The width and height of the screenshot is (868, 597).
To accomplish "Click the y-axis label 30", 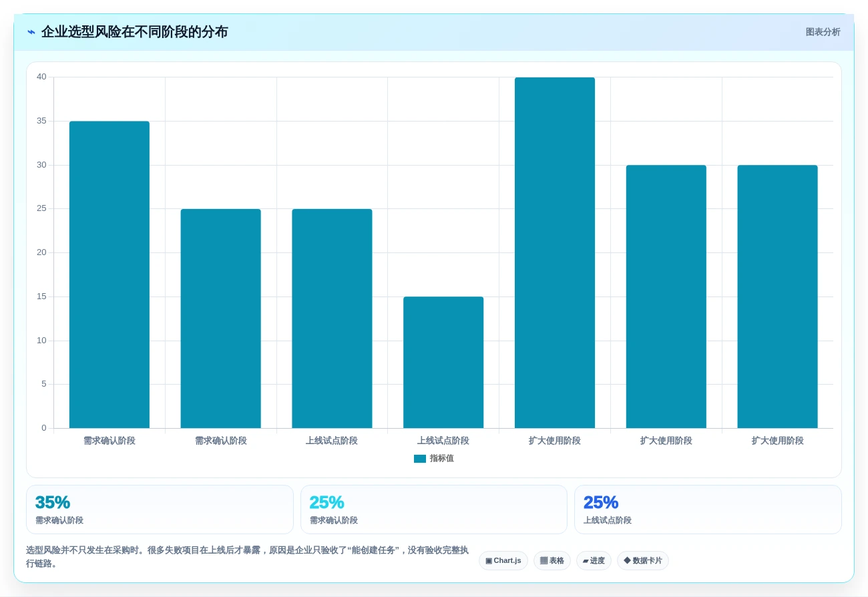I will (x=41, y=165).
